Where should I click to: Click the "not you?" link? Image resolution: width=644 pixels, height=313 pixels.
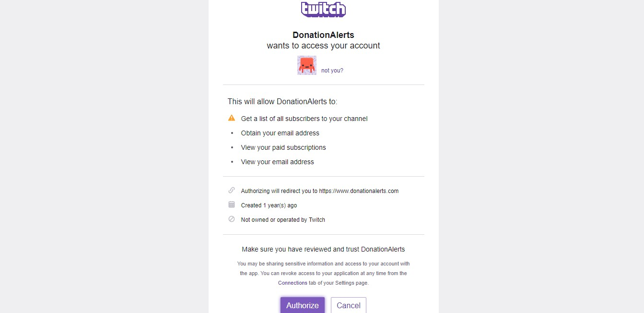[x=332, y=71]
